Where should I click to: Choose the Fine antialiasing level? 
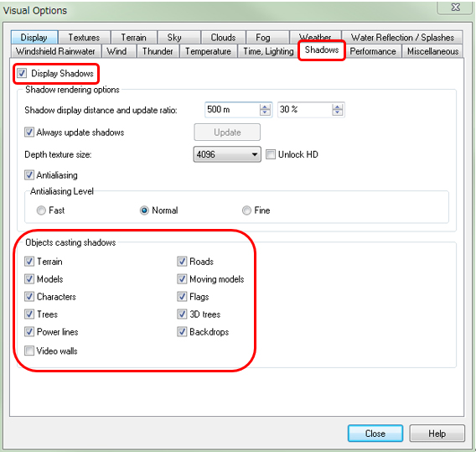point(246,210)
